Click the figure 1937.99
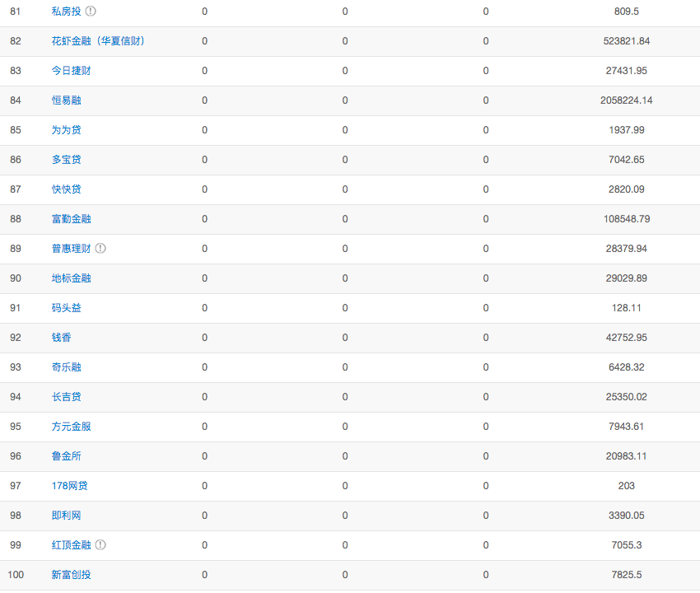 (627, 130)
